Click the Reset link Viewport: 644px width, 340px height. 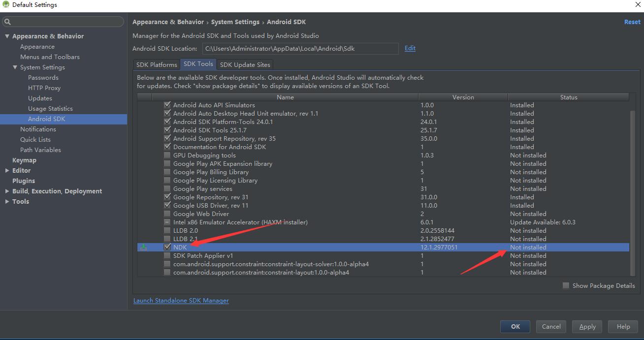632,22
